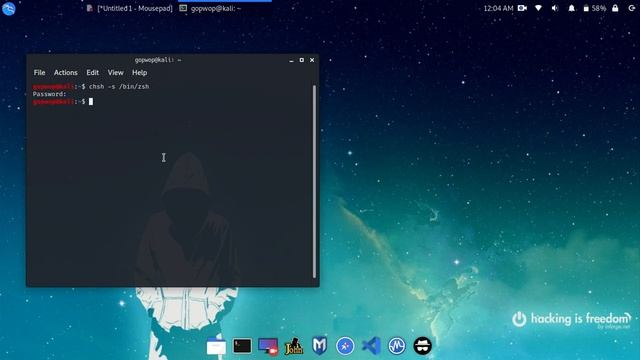Click the logout power icon in panel
Viewport: 640px width, 360px height.
[631, 8]
